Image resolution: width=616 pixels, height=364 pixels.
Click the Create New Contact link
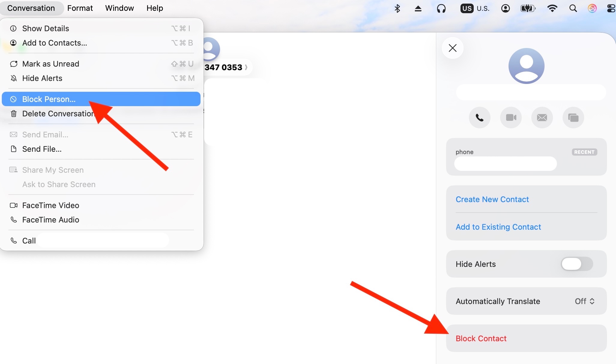pyautogui.click(x=492, y=199)
